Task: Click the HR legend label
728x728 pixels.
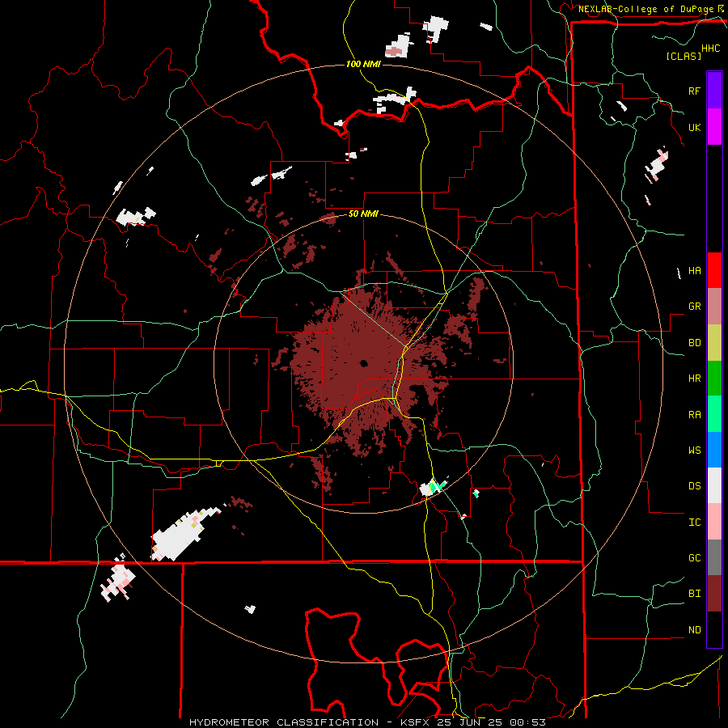Action: click(x=694, y=379)
